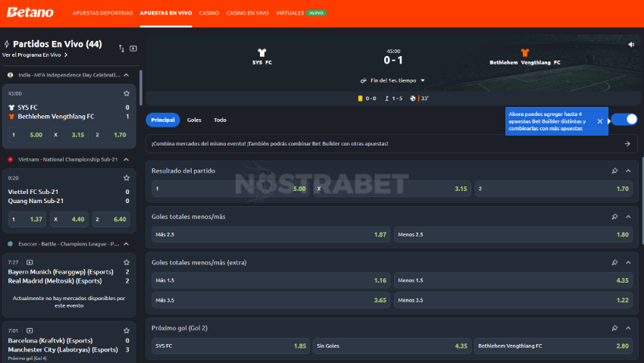Open Ver el Programa En Vivo link
This screenshot has width=644, height=363.
pyautogui.click(x=35, y=55)
